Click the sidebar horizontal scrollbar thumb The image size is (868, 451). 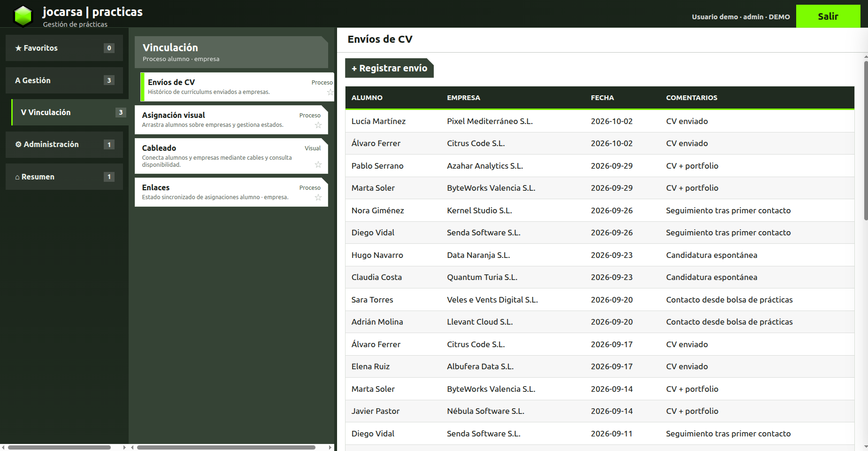(59, 447)
